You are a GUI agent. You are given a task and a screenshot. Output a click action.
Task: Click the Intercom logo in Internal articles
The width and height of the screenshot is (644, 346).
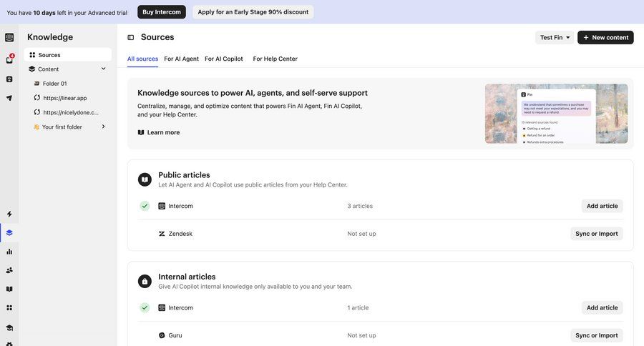(x=162, y=308)
